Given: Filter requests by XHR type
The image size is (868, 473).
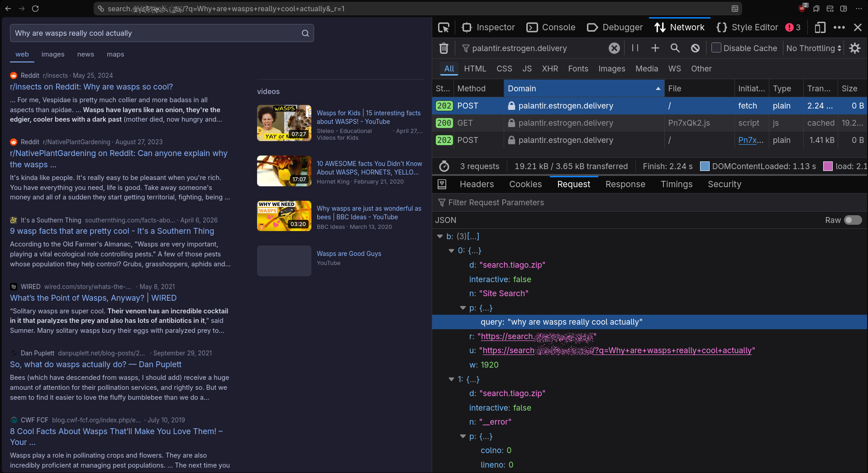Looking at the screenshot, I should (x=550, y=69).
